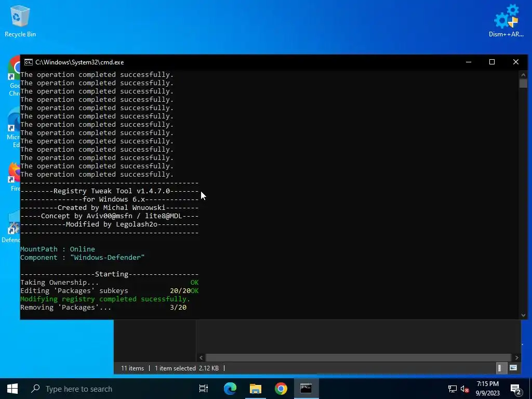Click the 'Concept by Aviv00@msfn' line
The image size is (532, 399).
point(109,216)
